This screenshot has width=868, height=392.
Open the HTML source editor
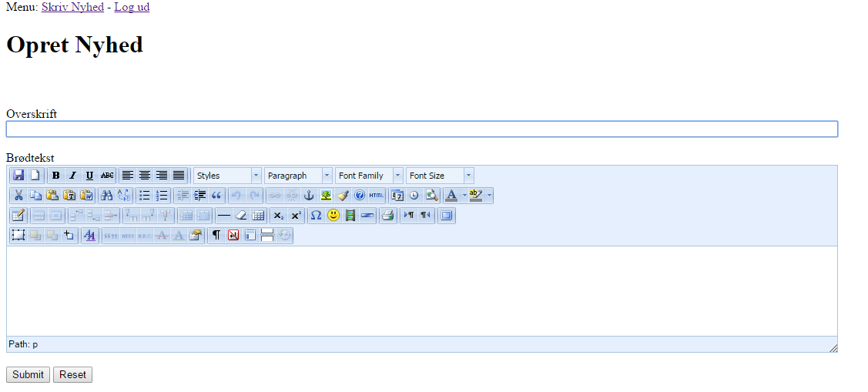click(377, 196)
